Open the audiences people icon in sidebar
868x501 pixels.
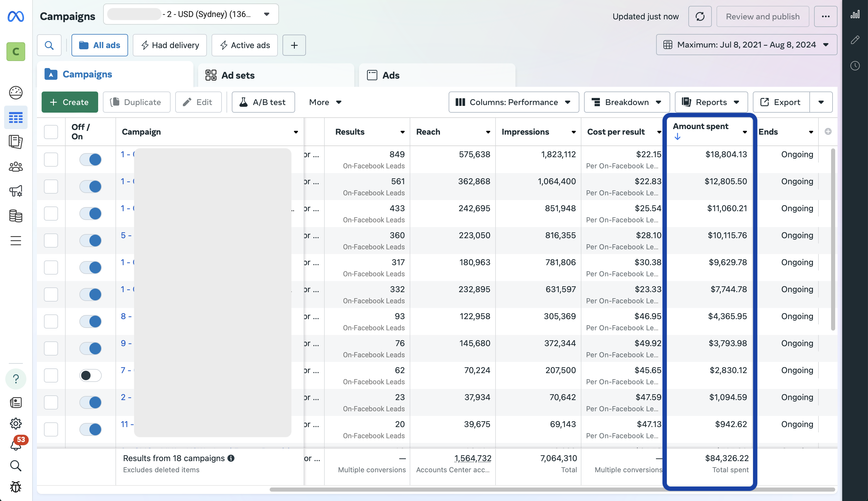click(16, 167)
